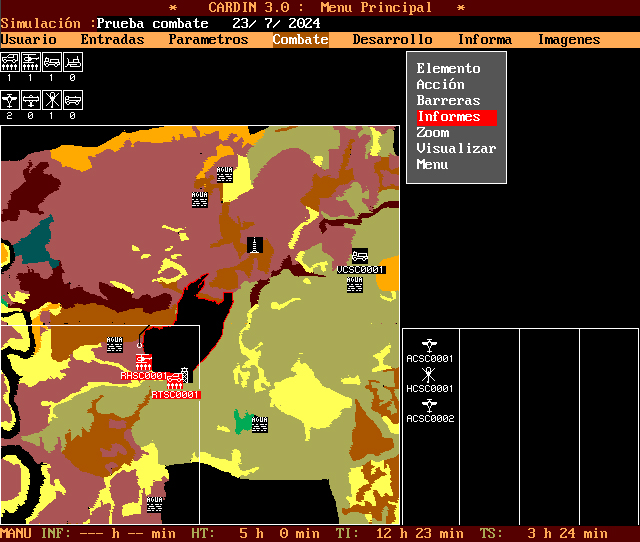Click the INF time value in status bar
640x542 pixels.
tap(128, 533)
